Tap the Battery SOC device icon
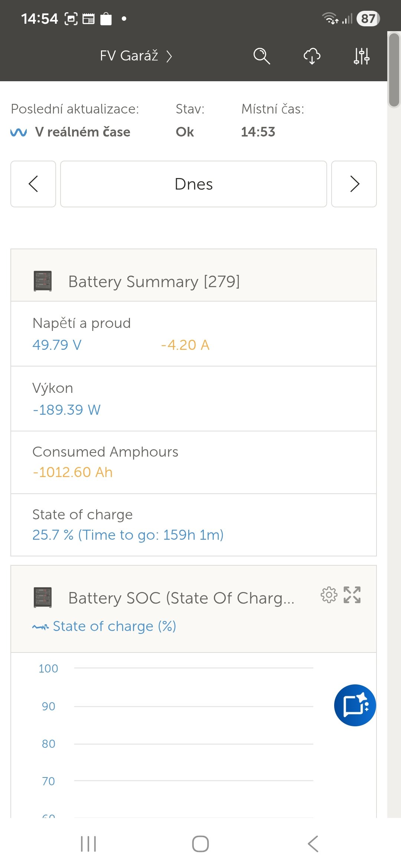The image size is (401, 868). (x=43, y=597)
